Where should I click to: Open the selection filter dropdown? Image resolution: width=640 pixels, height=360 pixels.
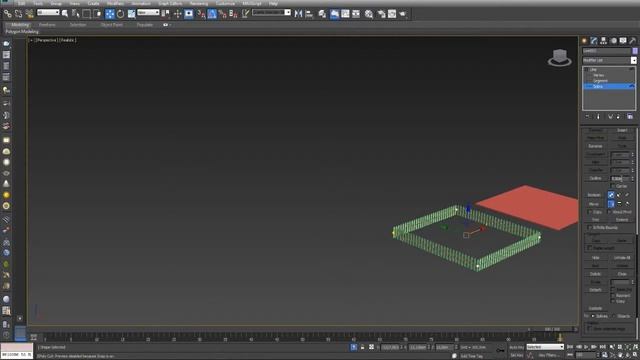click(48, 13)
